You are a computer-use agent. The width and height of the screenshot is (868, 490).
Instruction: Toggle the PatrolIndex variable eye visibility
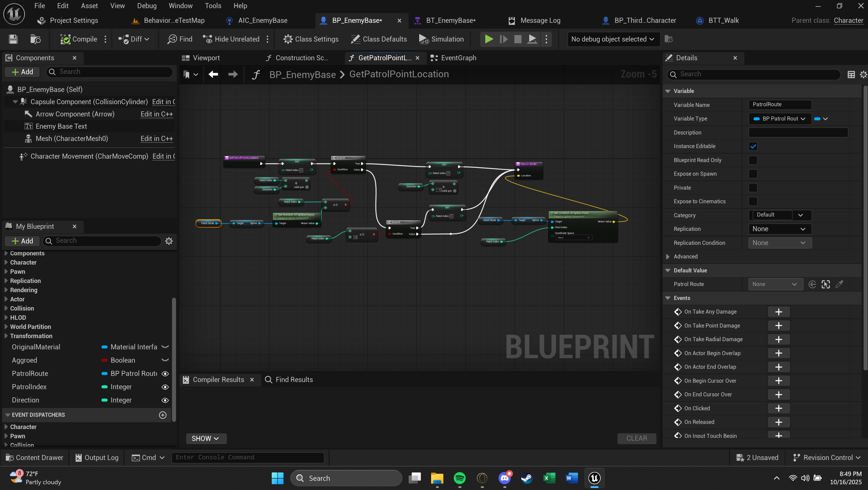(x=165, y=387)
